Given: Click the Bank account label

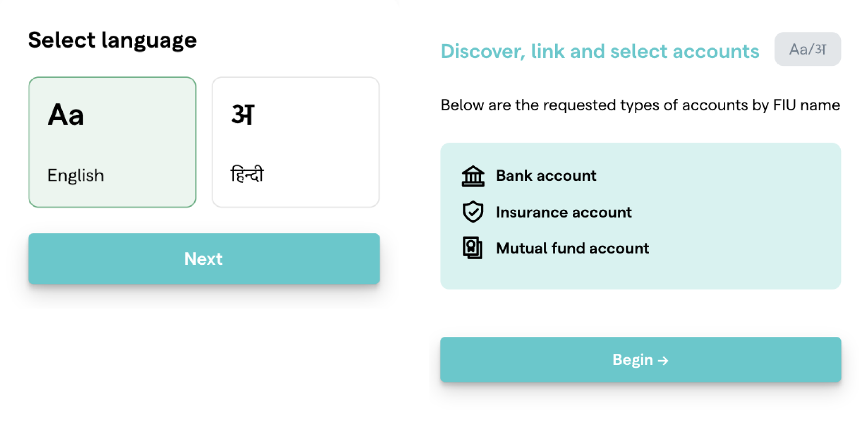Looking at the screenshot, I should 546,176.
